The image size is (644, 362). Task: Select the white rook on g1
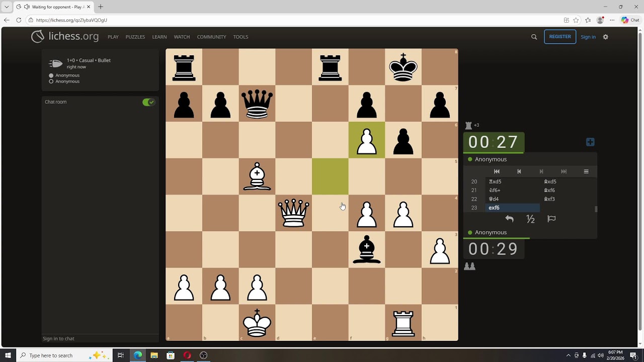[403, 323]
